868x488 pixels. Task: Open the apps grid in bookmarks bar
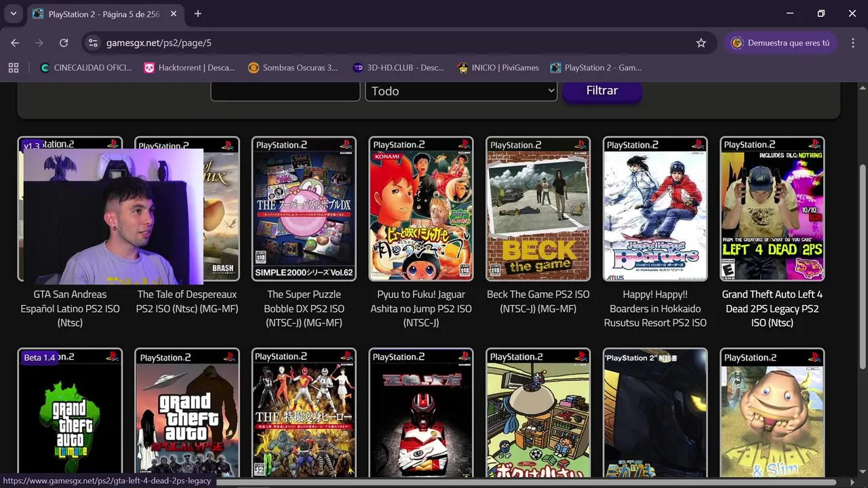(14, 68)
